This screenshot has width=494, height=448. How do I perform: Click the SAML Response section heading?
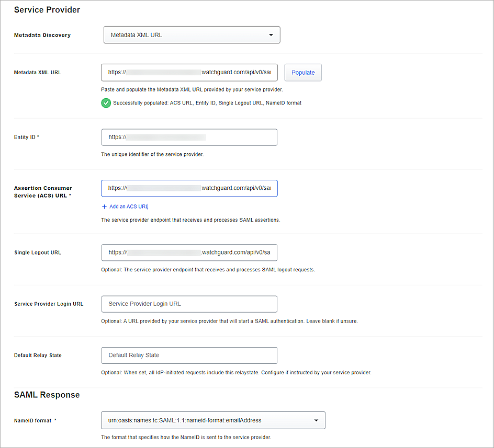pos(47,395)
